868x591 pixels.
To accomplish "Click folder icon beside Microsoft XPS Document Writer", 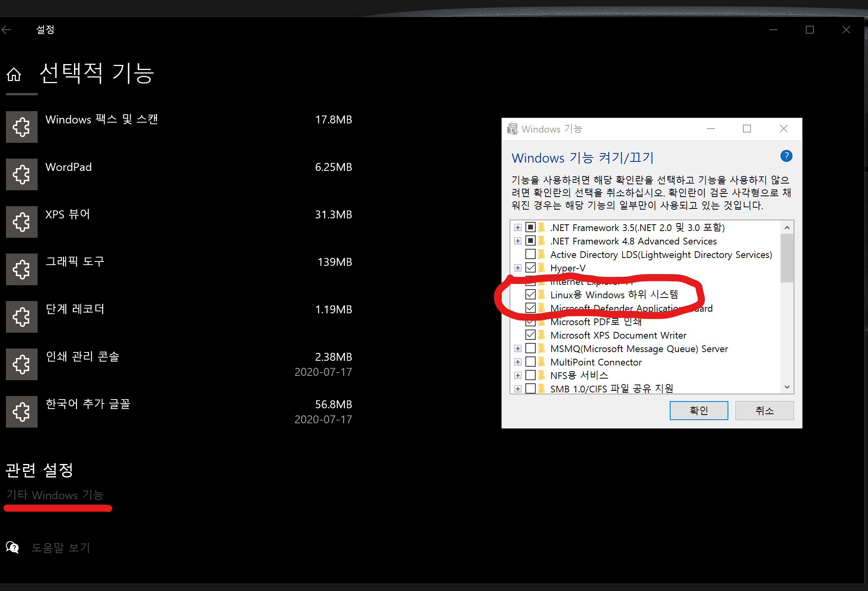I will point(542,335).
